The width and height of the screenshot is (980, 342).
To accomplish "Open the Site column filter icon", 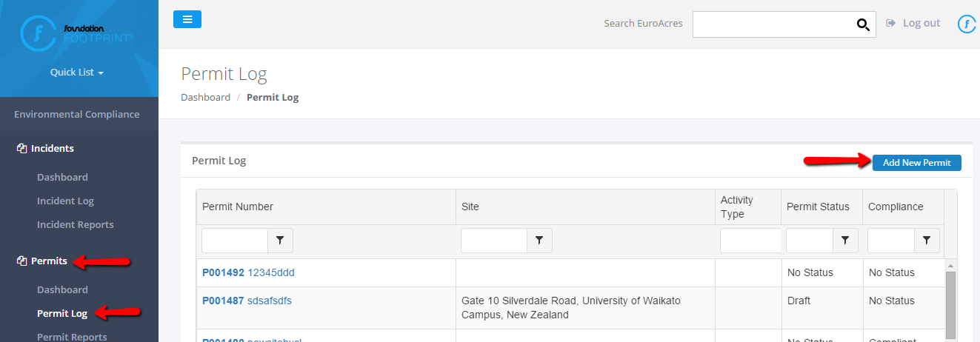I will pyautogui.click(x=539, y=241).
